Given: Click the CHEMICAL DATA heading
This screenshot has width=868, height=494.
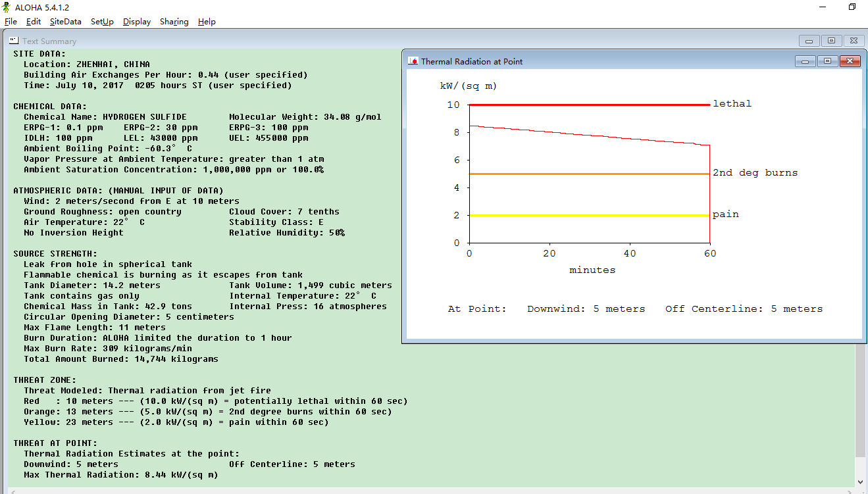Looking at the screenshot, I should [50, 107].
